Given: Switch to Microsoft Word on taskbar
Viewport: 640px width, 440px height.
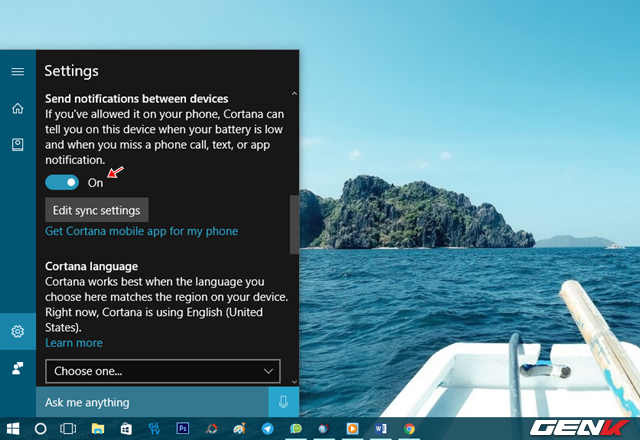Looking at the screenshot, I should click(x=381, y=429).
